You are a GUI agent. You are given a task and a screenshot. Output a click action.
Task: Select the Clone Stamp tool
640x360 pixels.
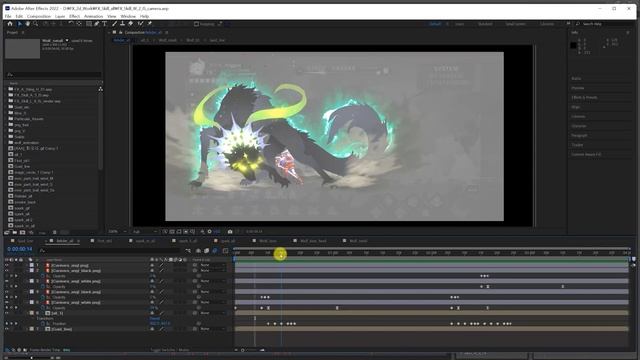(x=122, y=24)
